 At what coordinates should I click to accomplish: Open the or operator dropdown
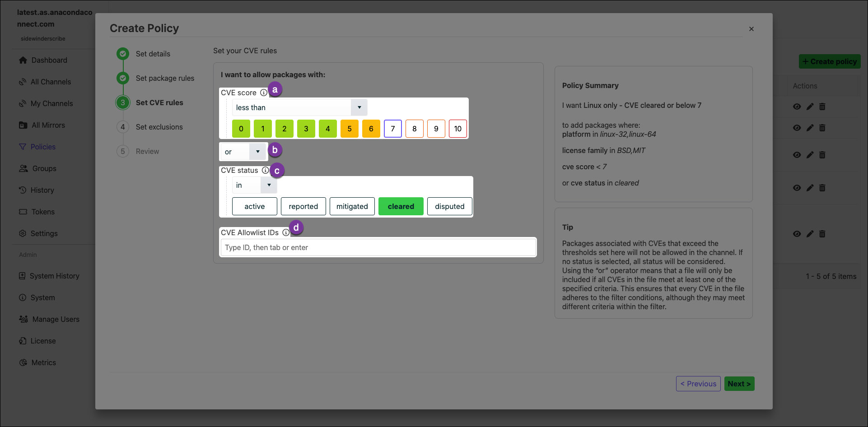(243, 152)
